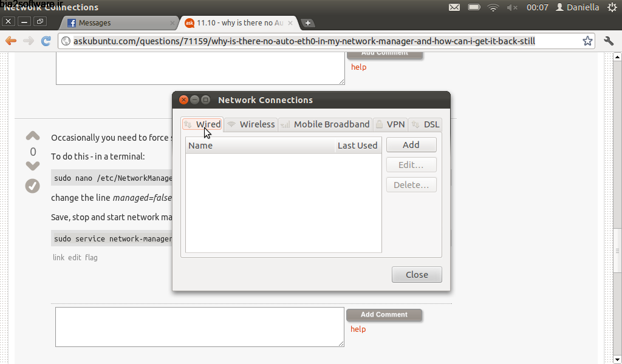Screen dimensions: 622x364
Task: Bookmark page with the star icon
Action: click(x=587, y=41)
